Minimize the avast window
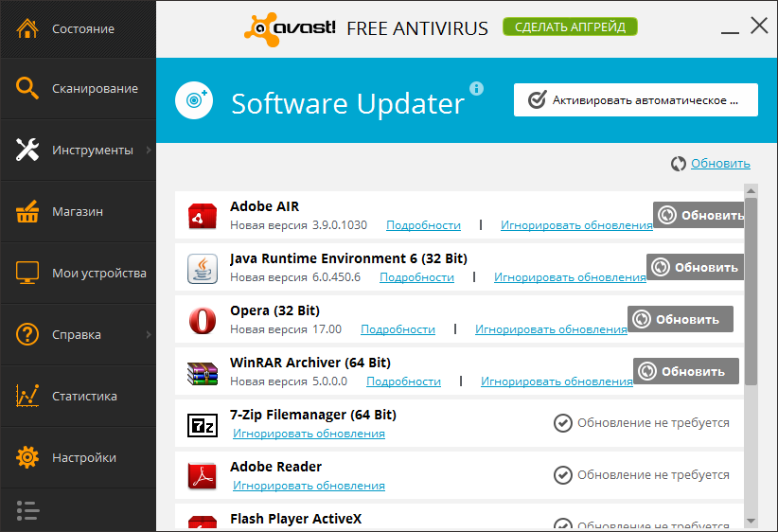 point(730,32)
